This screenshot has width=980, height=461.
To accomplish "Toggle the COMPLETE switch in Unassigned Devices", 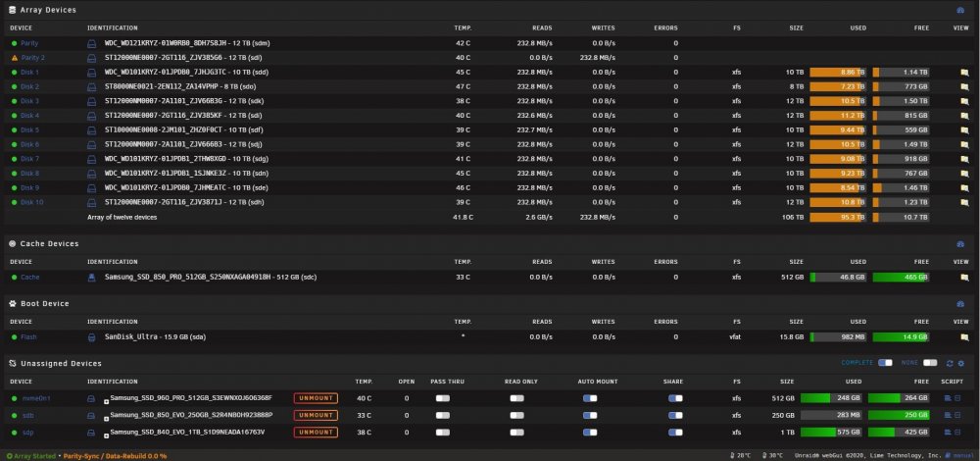I will 885,363.
